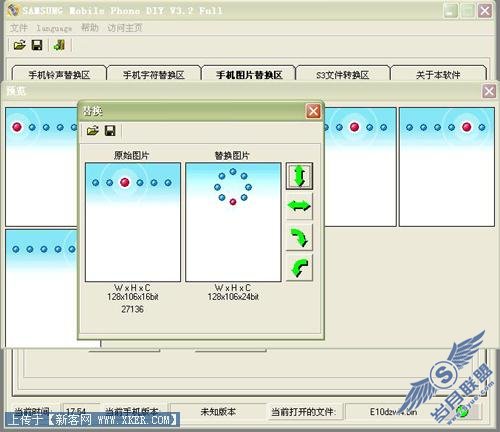The height and width of the screenshot is (432, 500).
Task: Flip replacement image vertically
Action: [x=299, y=176]
